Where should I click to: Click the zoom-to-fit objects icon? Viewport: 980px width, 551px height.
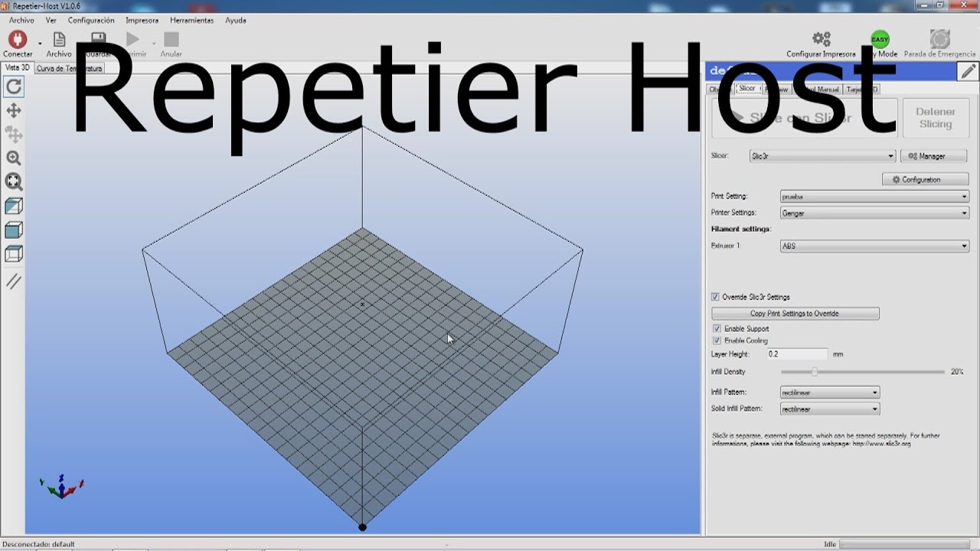(x=14, y=182)
